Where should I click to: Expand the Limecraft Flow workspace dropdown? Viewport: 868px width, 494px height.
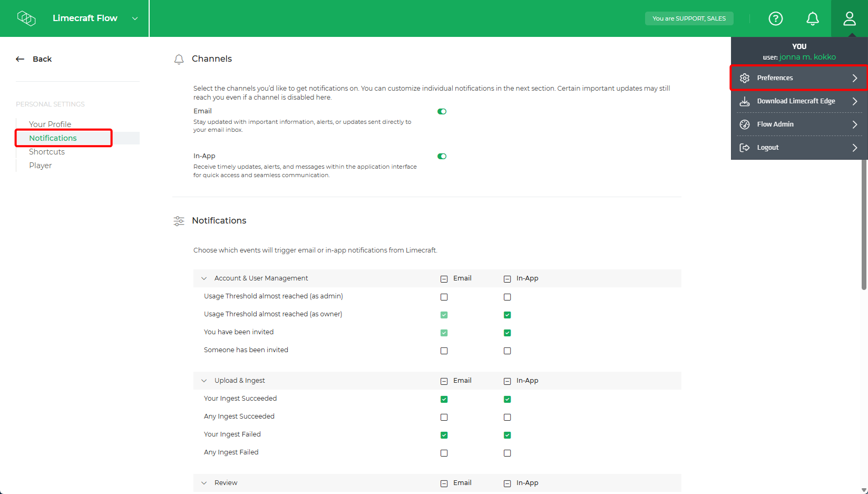coord(134,18)
